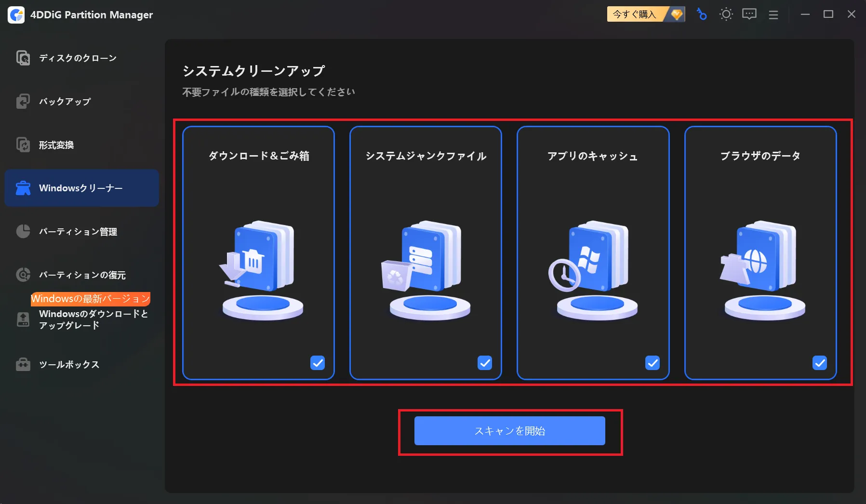Viewport: 866px width, 504px height.
Task: Click the Windowsクリーナー broom icon
Action: (23, 188)
